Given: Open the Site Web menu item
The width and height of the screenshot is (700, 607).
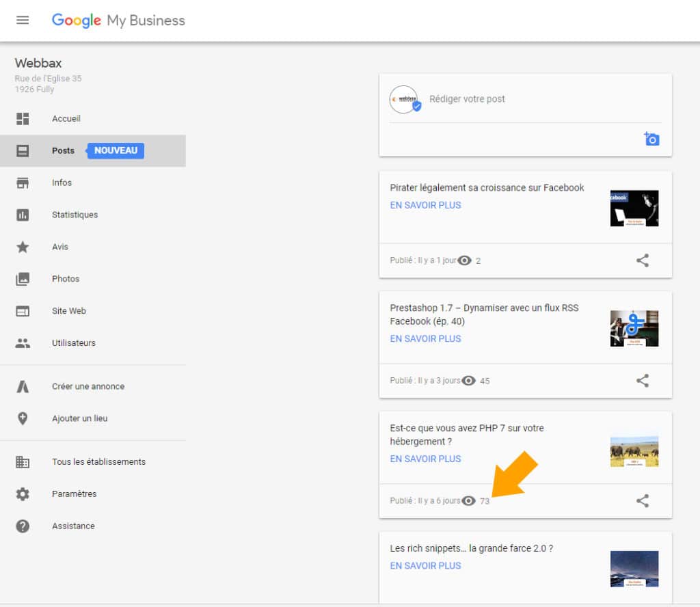Looking at the screenshot, I should point(93,311).
